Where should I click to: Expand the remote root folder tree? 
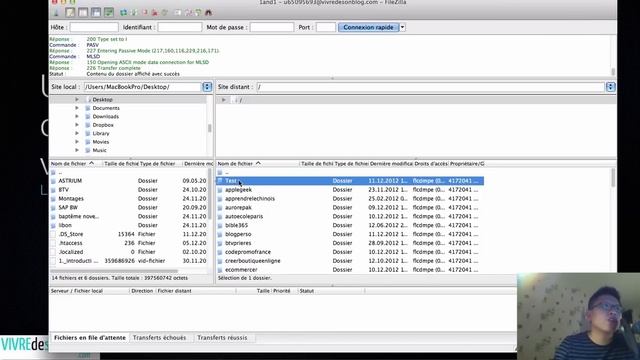(223, 100)
